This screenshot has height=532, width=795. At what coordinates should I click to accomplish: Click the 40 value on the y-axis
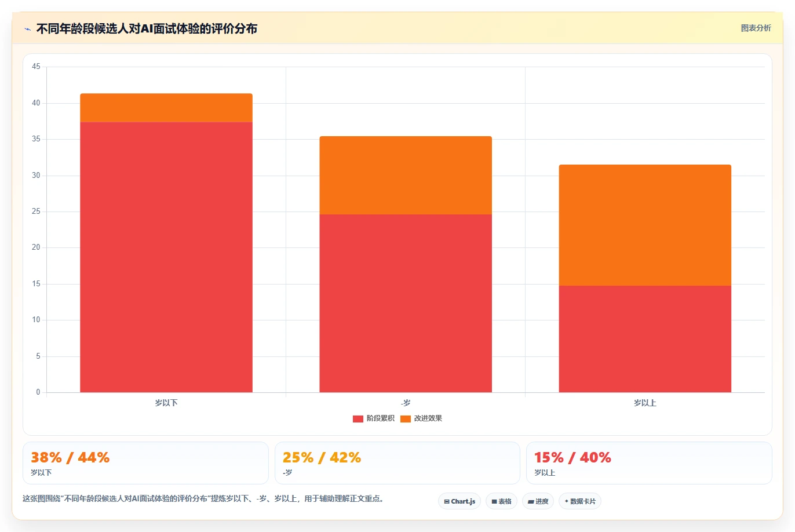(x=36, y=103)
